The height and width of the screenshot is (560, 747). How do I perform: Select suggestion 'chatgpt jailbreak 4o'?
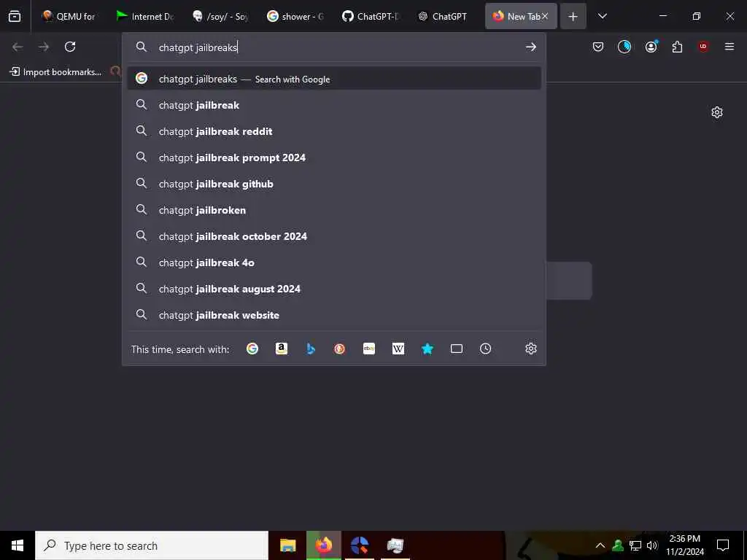tap(334, 262)
